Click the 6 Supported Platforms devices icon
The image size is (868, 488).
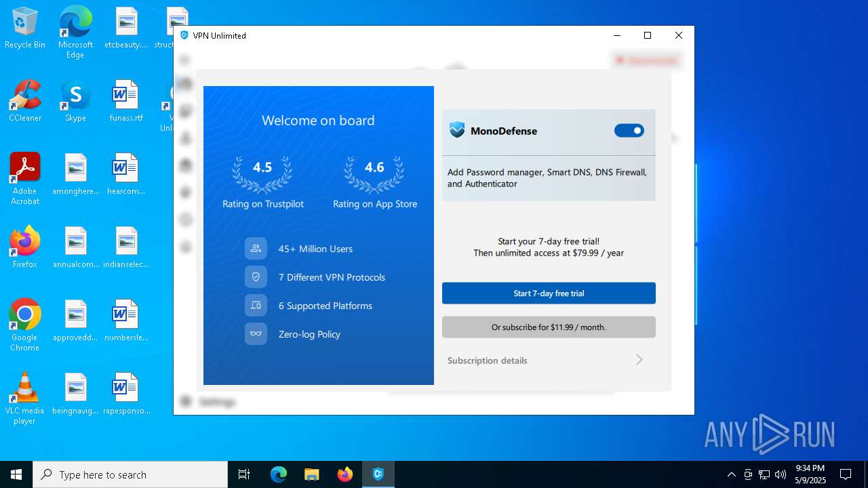click(x=256, y=306)
